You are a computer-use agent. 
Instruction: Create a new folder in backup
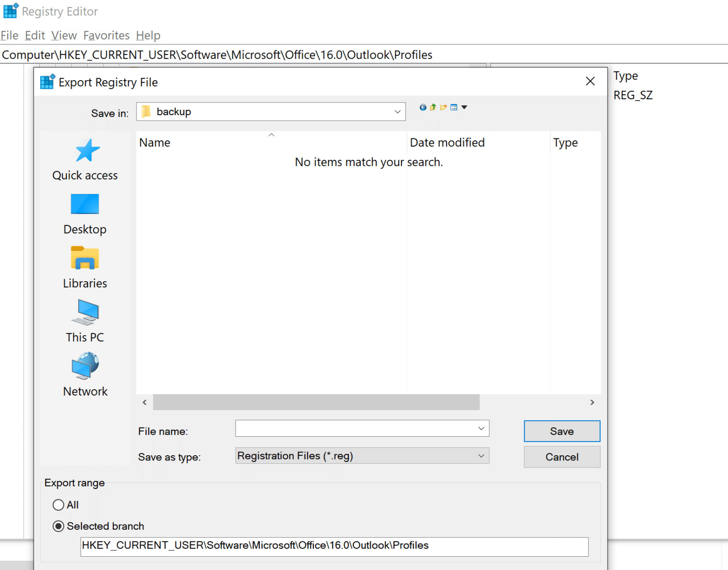point(444,108)
